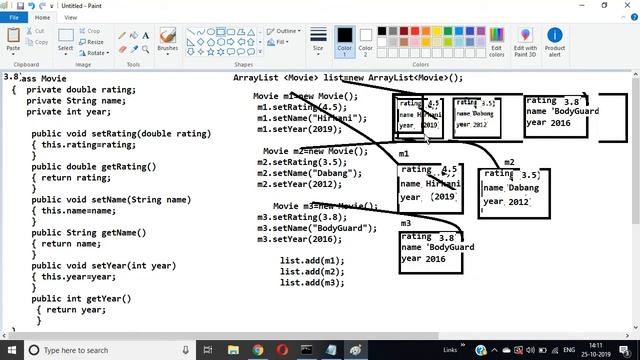Pick the red color swatch
Viewport: 640px width, 360px height.
(x=415, y=31)
